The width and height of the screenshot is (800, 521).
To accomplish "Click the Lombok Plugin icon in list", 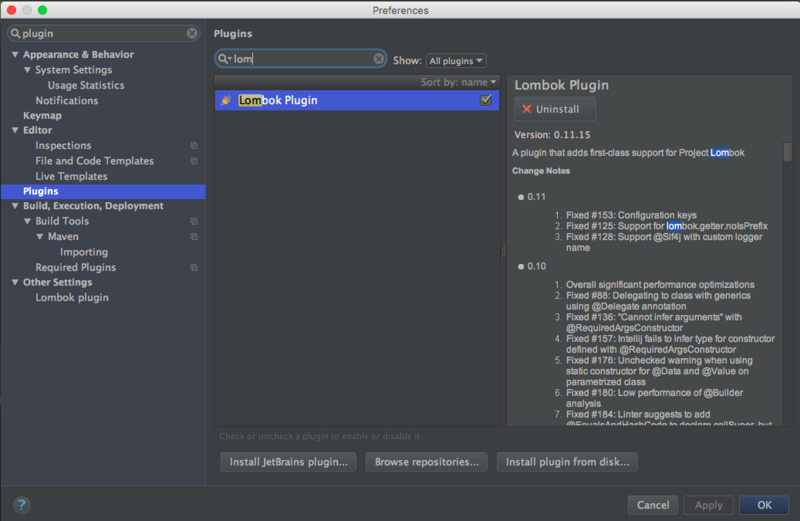I will pos(226,100).
